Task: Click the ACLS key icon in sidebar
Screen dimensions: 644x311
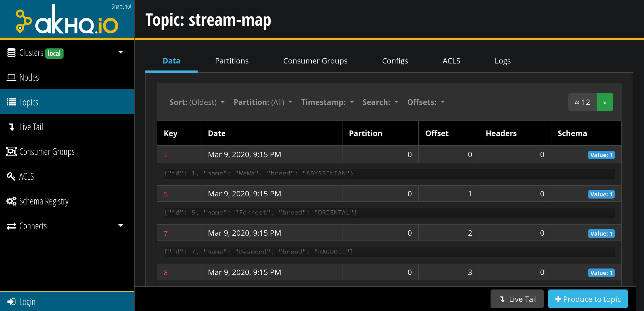Action: tap(11, 176)
